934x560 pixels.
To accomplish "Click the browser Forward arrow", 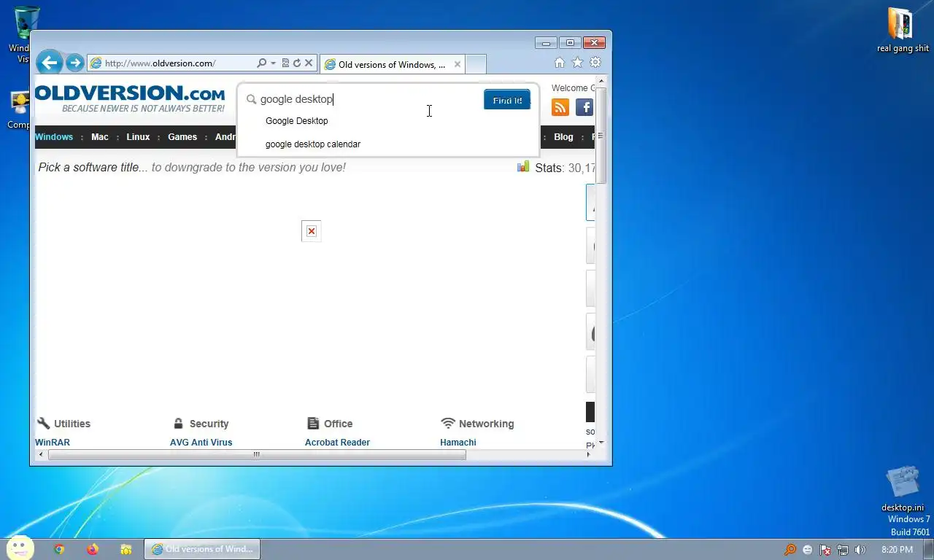I will pos(74,63).
